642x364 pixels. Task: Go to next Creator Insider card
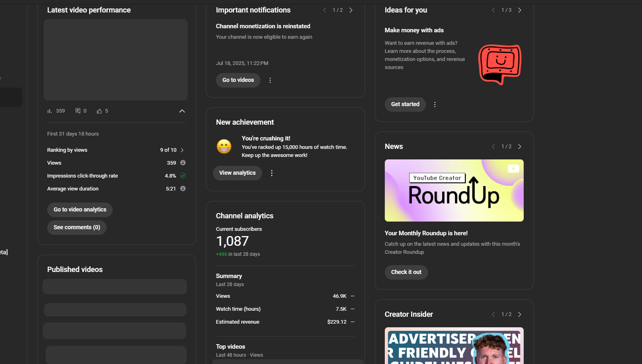click(x=520, y=314)
